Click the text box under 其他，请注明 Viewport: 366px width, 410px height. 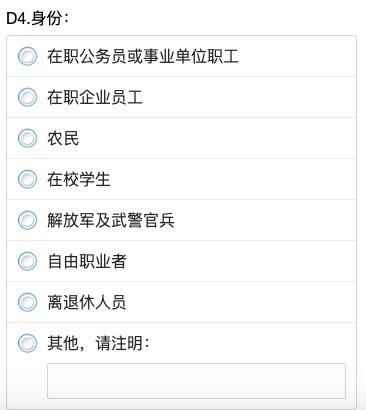click(x=196, y=381)
